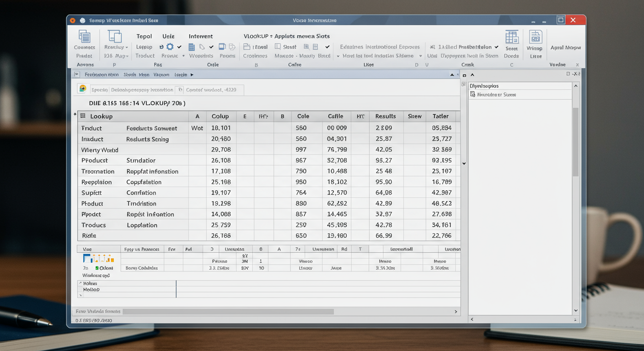Open the Tepol ribbon tab
Image resolution: width=644 pixels, height=351 pixels.
[x=144, y=36]
